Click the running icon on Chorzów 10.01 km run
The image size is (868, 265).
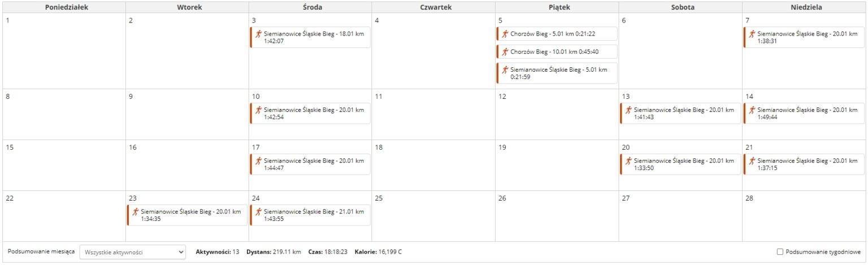[x=505, y=51]
